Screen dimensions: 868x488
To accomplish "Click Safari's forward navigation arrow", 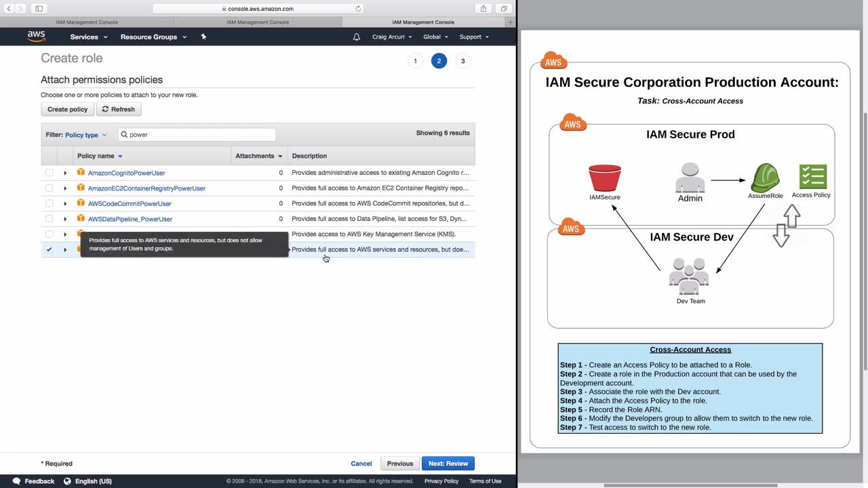I will pos(20,8).
